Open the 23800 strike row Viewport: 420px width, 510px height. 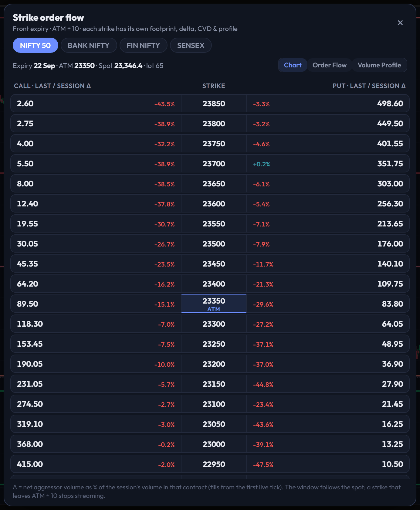pyautogui.click(x=210, y=124)
